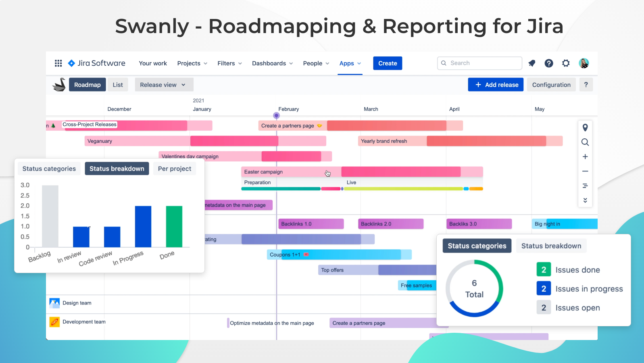Open the Filters dropdown menu
Screen dimensions: 644x363
tap(230, 63)
